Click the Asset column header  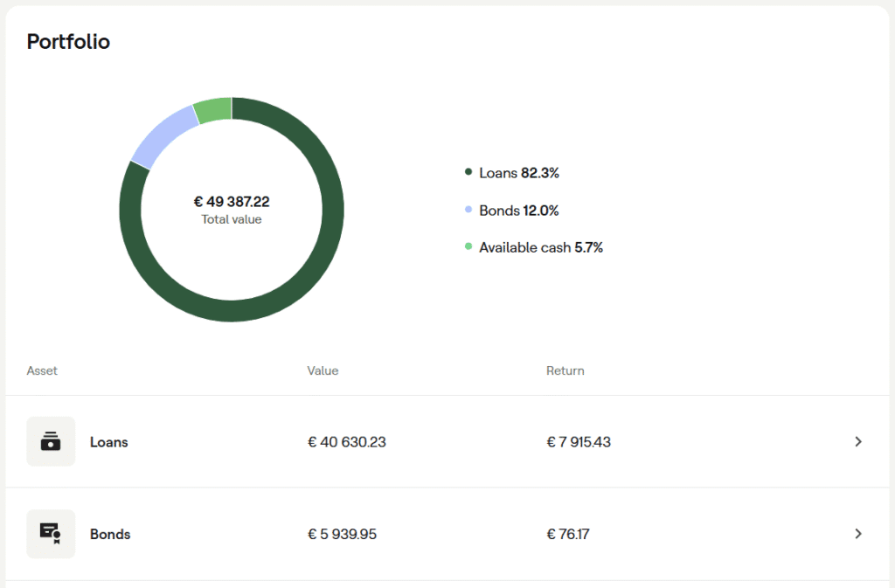(42, 370)
